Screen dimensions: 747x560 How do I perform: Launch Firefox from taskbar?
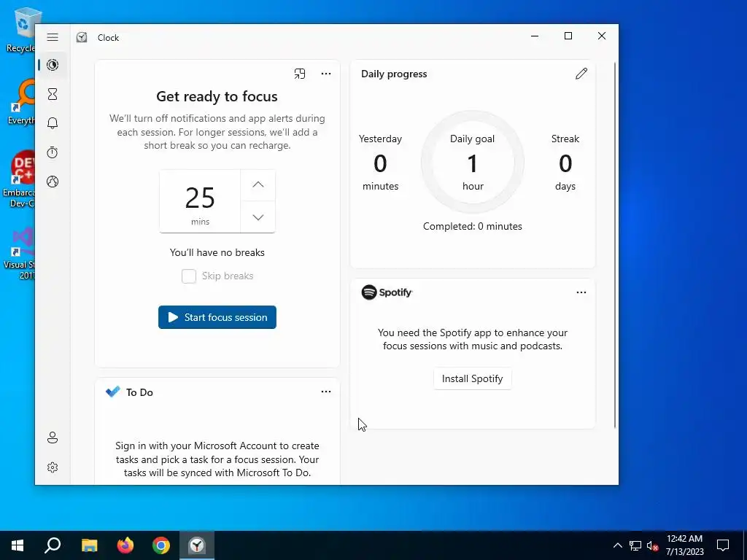point(125,545)
